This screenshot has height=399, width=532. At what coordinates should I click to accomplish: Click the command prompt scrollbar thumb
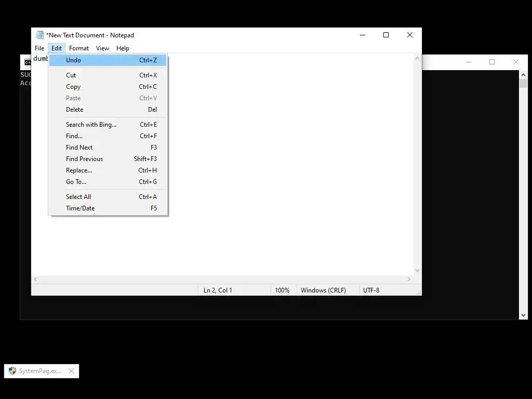tap(523, 84)
